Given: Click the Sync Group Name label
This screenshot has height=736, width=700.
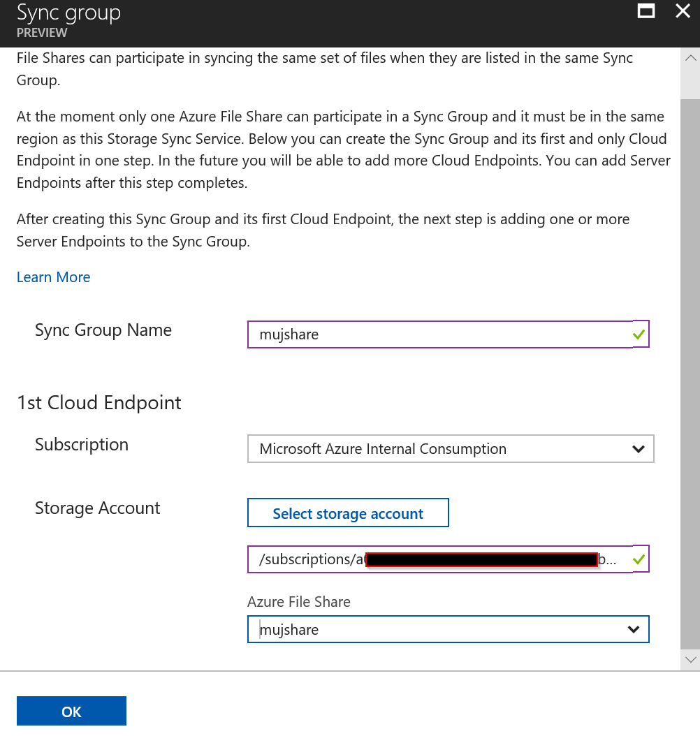Looking at the screenshot, I should click(x=103, y=330).
